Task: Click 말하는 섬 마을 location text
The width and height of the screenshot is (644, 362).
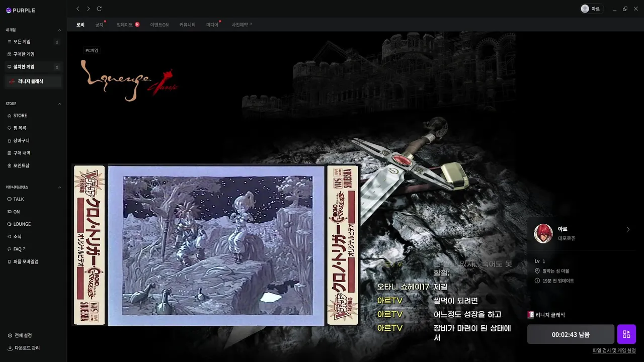Action: [x=556, y=271]
